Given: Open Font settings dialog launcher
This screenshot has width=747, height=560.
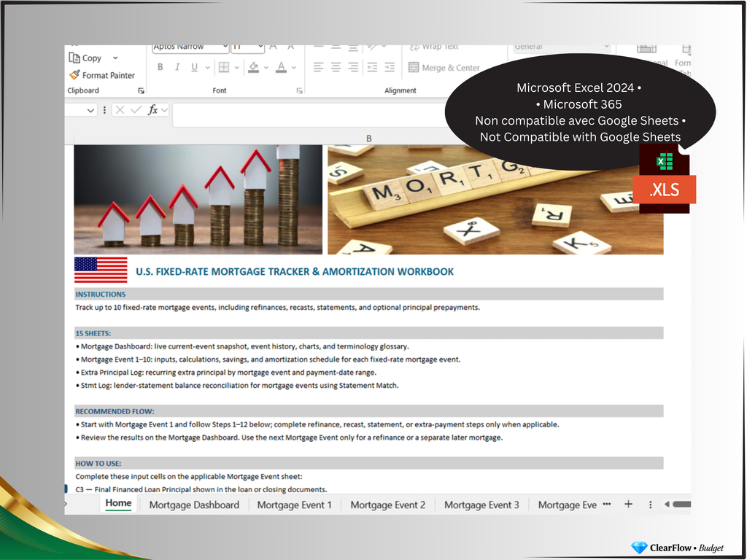Looking at the screenshot, I should (299, 90).
